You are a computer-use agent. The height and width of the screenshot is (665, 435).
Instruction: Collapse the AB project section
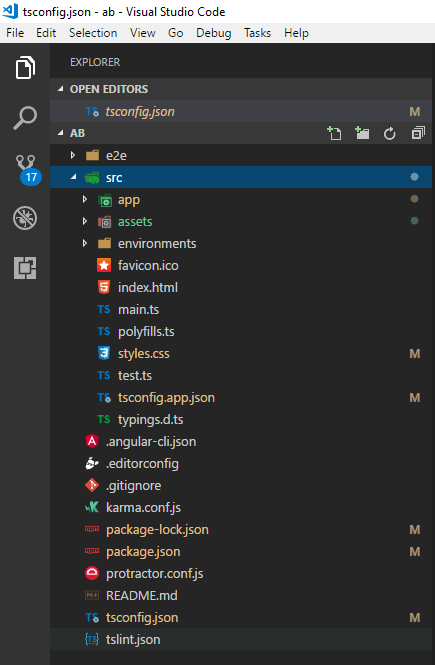pyautogui.click(x=61, y=133)
